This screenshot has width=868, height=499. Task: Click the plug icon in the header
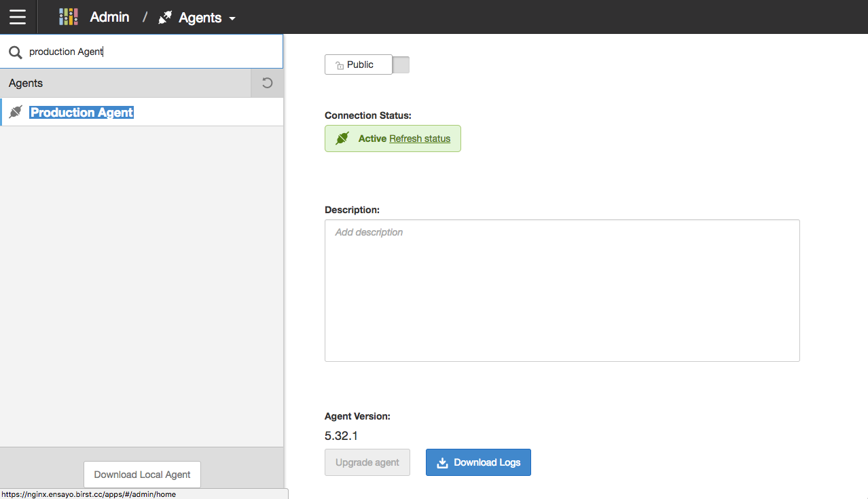coord(165,18)
